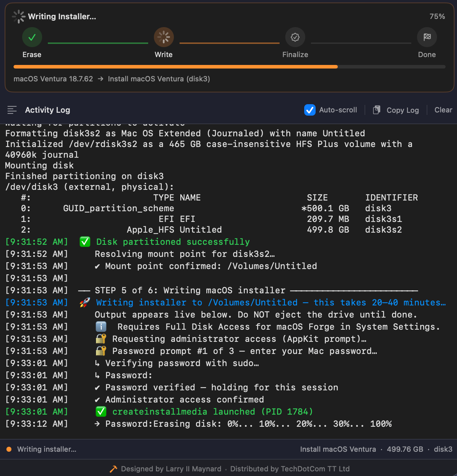Image resolution: width=457 pixels, height=476 pixels.
Task: Click the Copy Log button
Action: point(396,110)
